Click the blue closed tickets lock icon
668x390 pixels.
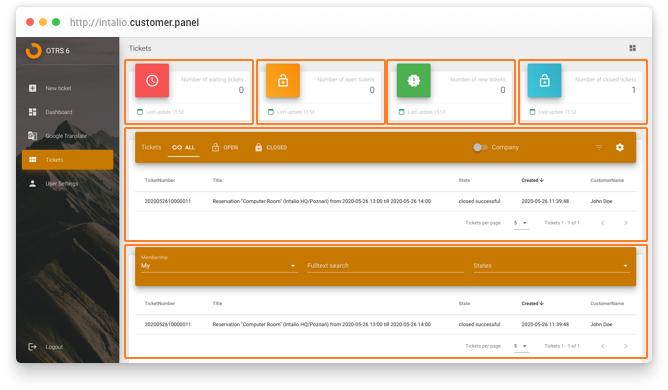tap(544, 81)
